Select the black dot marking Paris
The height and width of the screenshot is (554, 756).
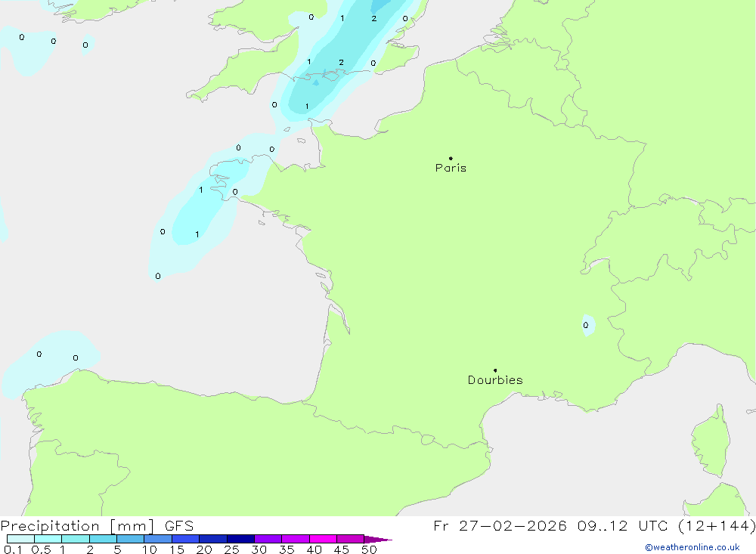[451, 158]
